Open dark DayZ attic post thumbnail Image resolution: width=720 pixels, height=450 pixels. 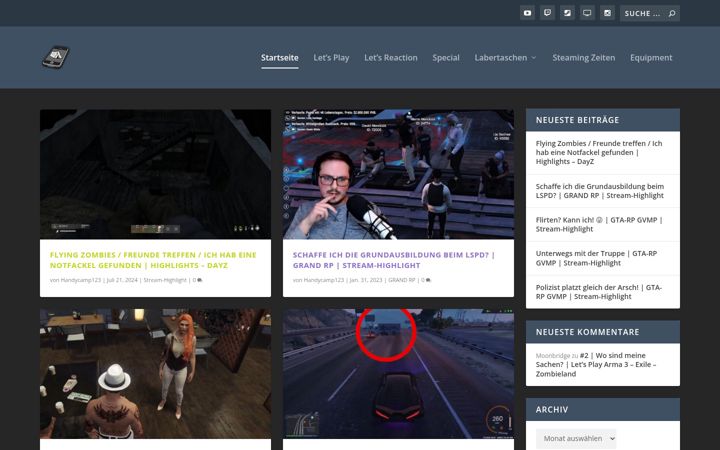155,174
